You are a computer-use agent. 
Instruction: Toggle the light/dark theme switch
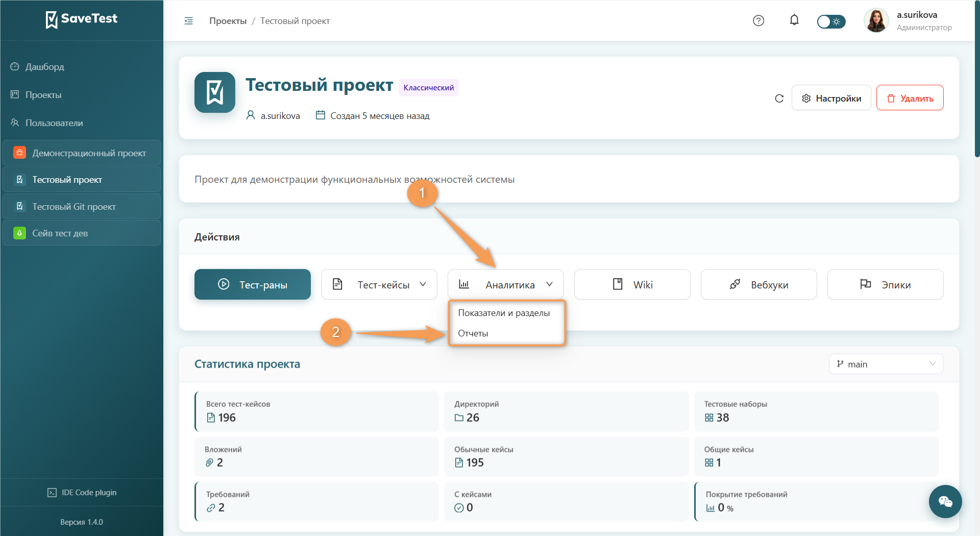831,21
